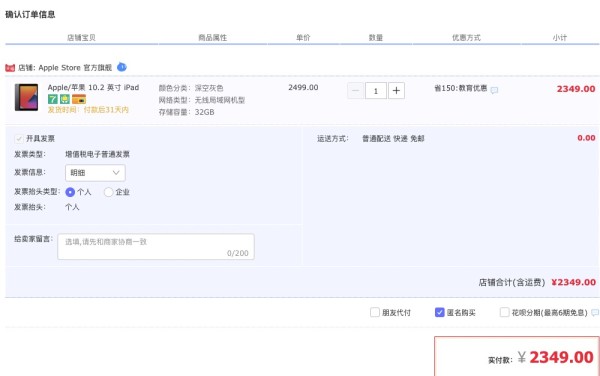
Task: Click the 商品属性 column header
Action: (212, 37)
